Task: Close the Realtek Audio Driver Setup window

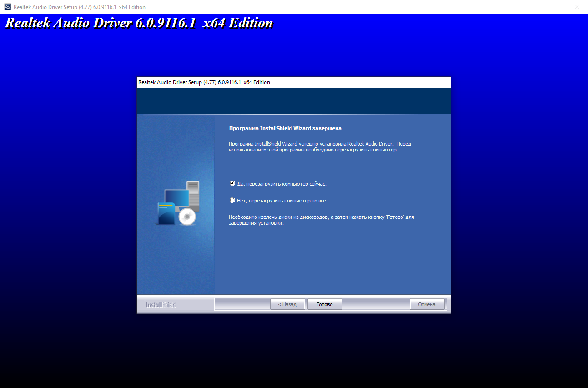Action: (577, 7)
